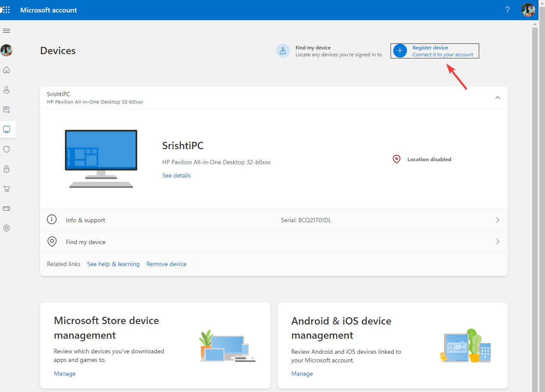
Task: Click the Find my device round icon
Action: 283,51
